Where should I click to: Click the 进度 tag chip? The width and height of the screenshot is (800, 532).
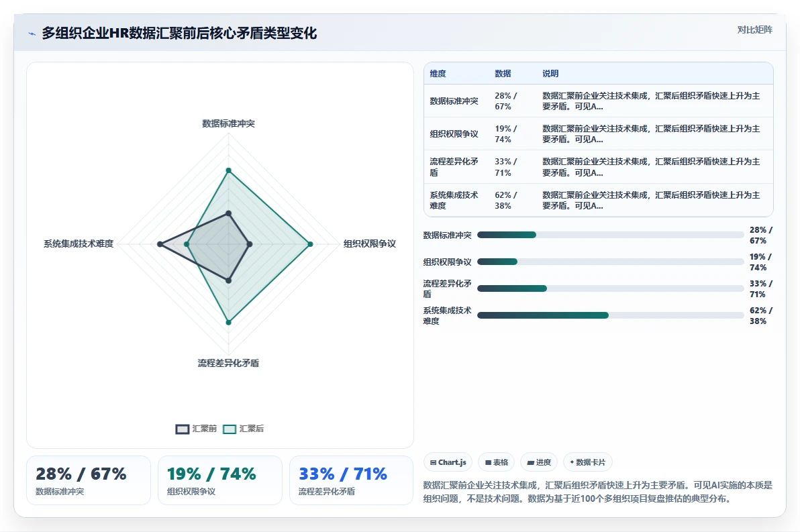[539, 462]
